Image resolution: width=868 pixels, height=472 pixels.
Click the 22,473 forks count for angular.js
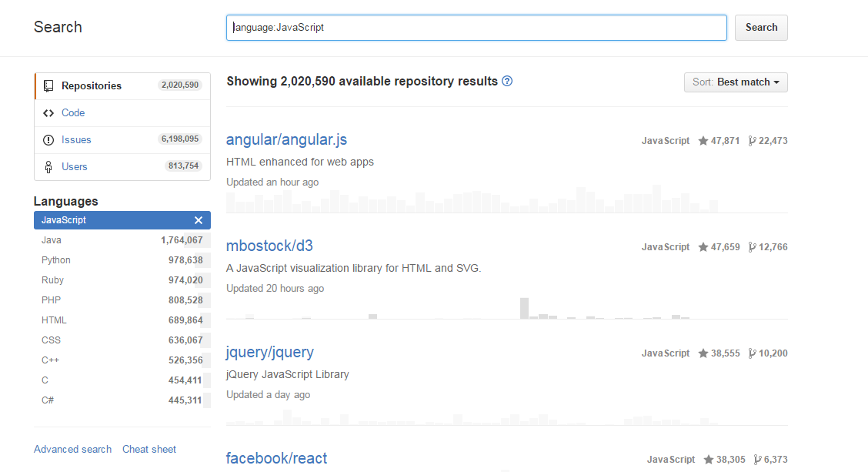(x=773, y=141)
